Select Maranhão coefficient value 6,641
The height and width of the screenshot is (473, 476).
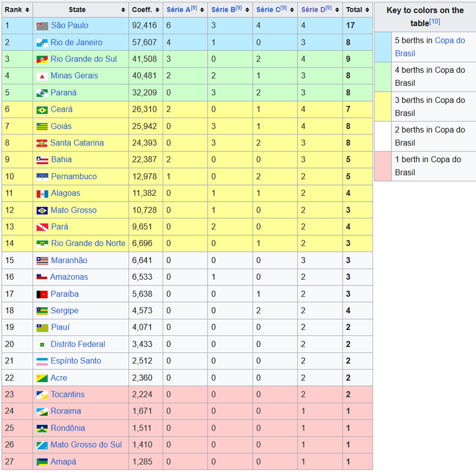coord(142,261)
